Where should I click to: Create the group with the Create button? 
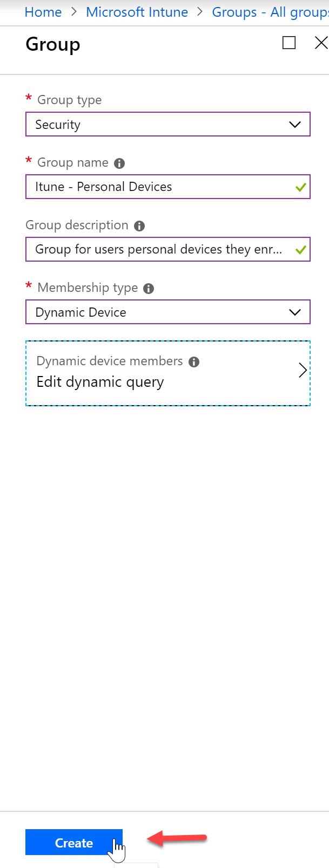74,843
